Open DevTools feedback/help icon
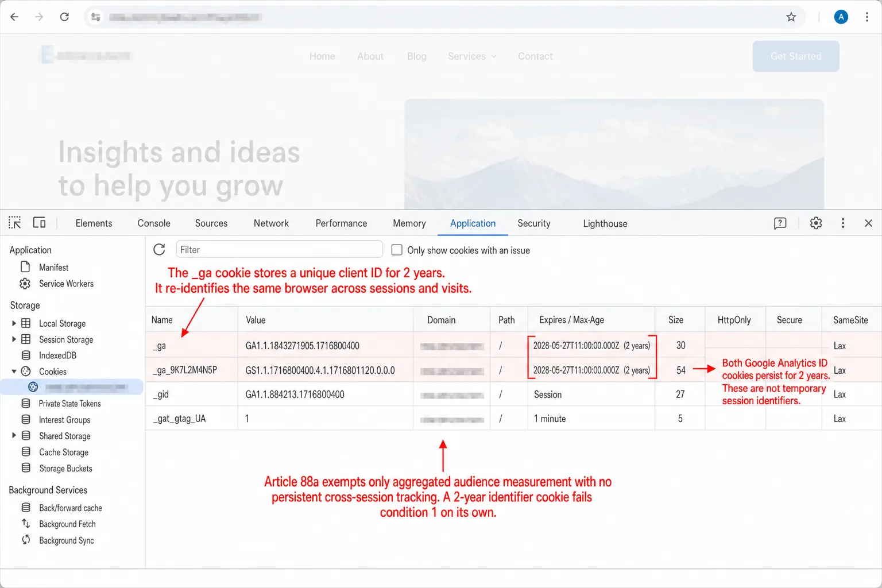Image resolution: width=882 pixels, height=588 pixels. (x=780, y=223)
